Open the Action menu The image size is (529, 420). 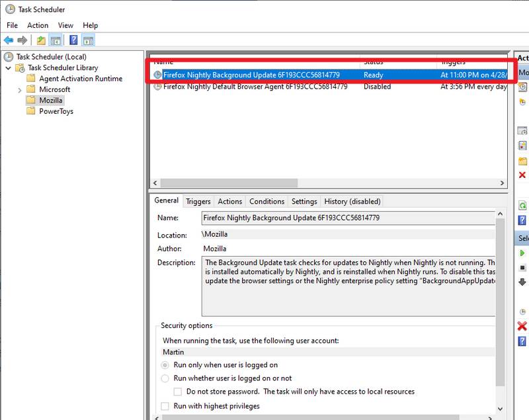(38, 25)
